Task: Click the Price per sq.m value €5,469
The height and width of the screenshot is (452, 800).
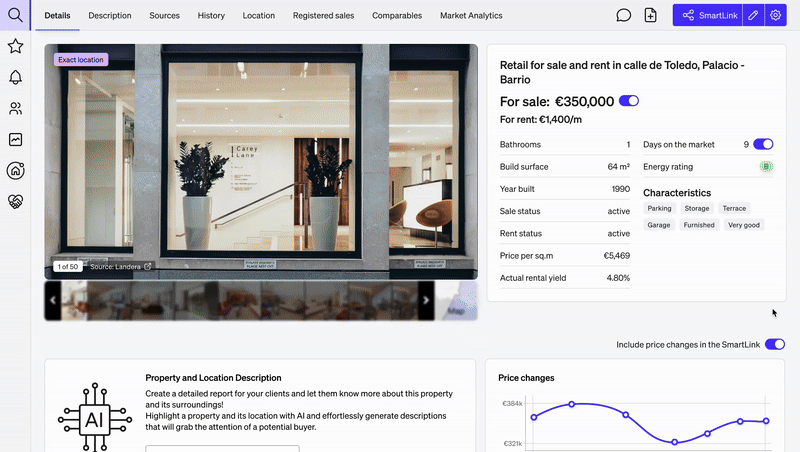Action: pos(617,256)
